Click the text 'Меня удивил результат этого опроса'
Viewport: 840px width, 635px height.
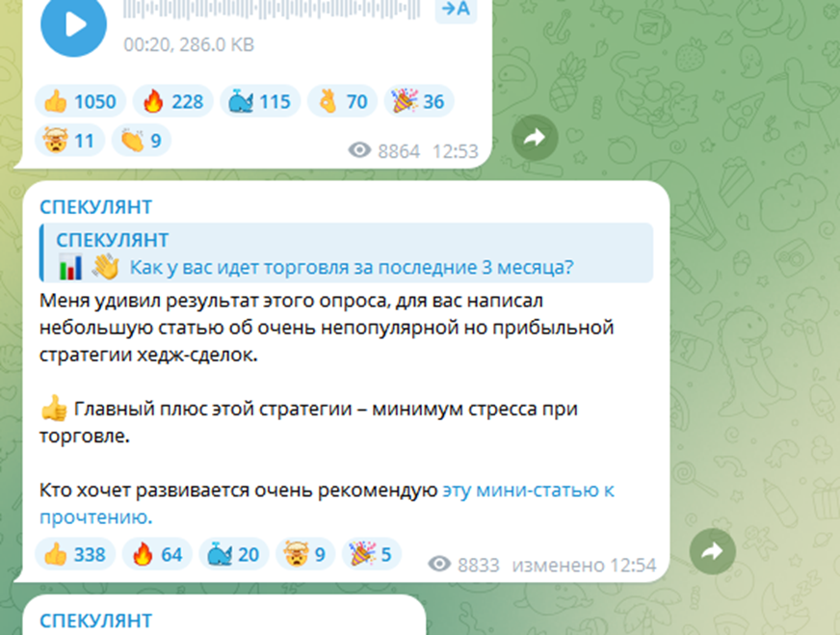[214, 301]
